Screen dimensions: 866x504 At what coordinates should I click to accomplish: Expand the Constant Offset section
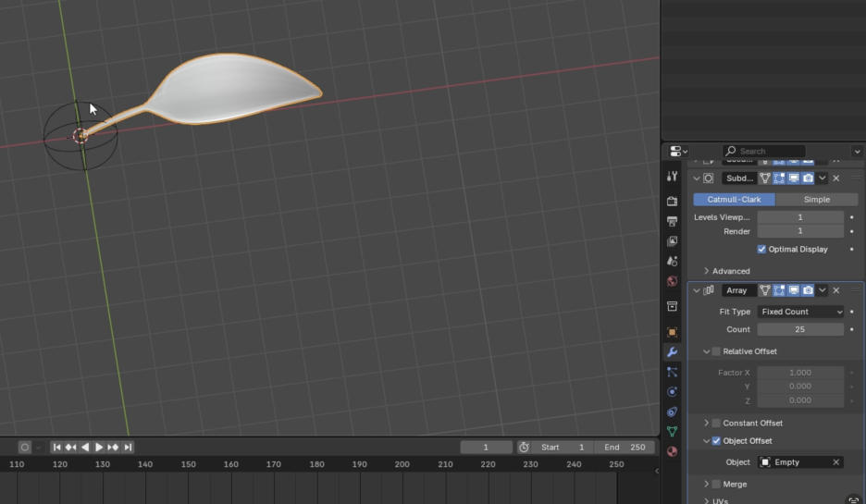[706, 423]
